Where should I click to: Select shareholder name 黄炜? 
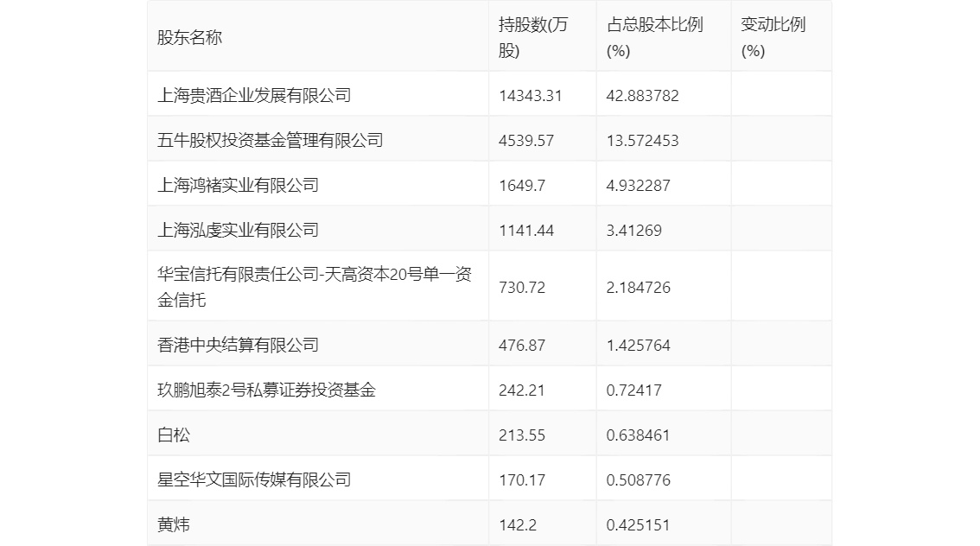click(173, 524)
